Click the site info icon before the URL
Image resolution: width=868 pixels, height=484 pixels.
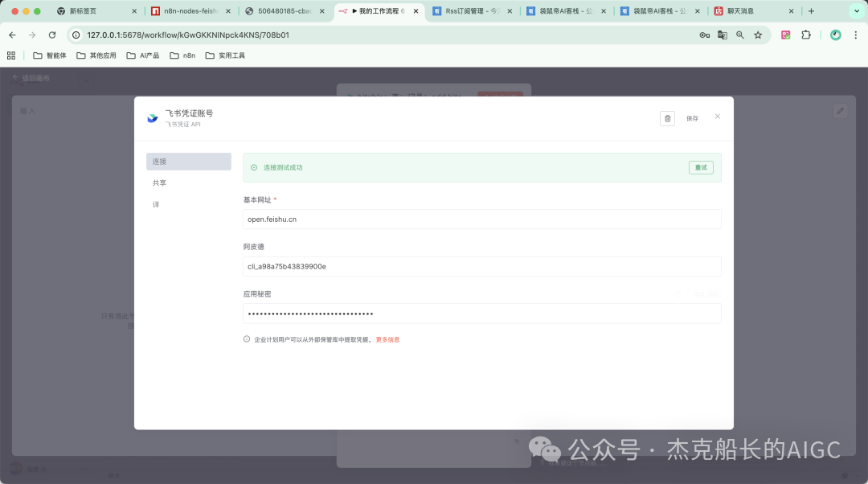tap(76, 35)
